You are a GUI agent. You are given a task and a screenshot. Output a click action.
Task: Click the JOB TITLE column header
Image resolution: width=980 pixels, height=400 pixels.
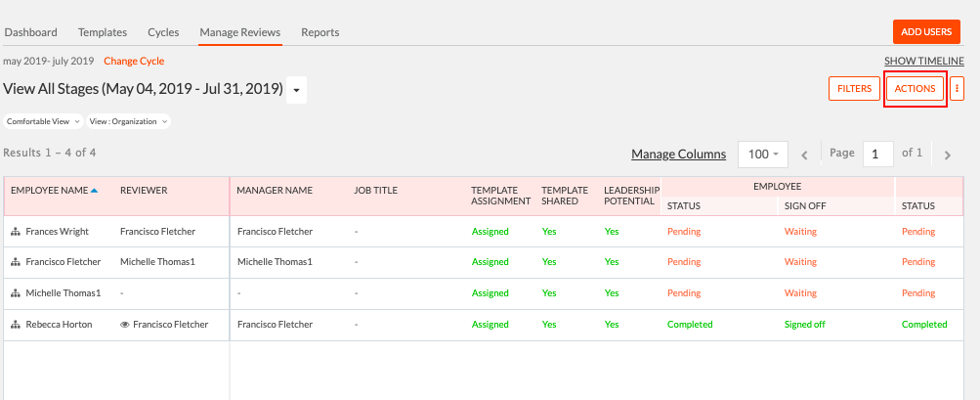point(375,191)
